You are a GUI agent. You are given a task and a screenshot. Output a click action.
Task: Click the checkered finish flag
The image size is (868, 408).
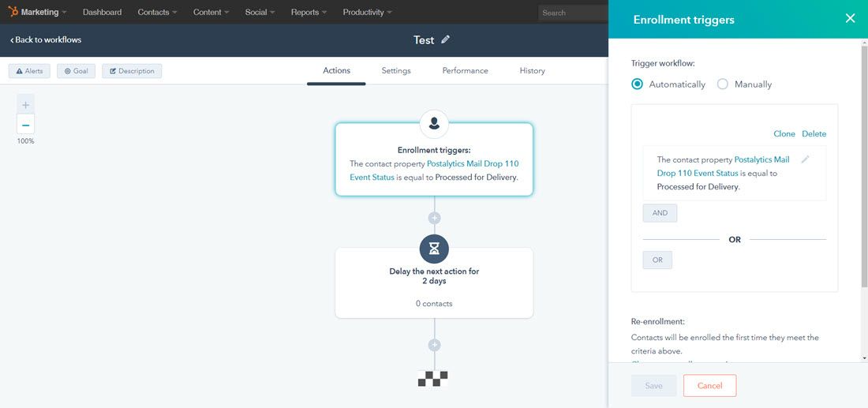[433, 378]
